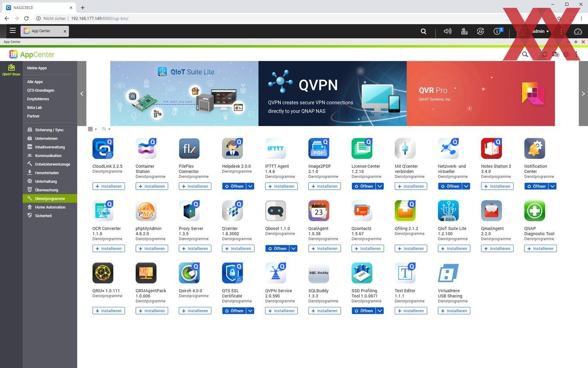Viewport: 588px width, 368px height.
Task: Open the CloudLink 2.2.5 app icon
Action: pos(103,148)
